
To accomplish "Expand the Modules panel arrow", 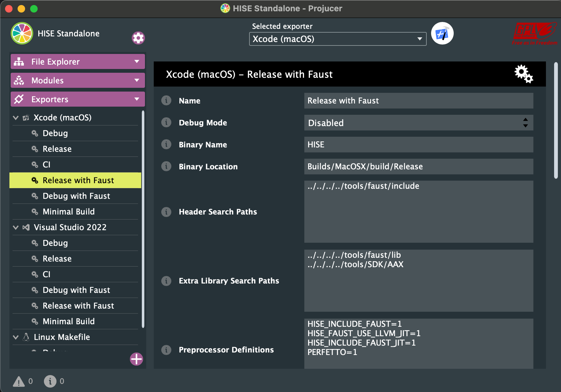I will point(137,80).
